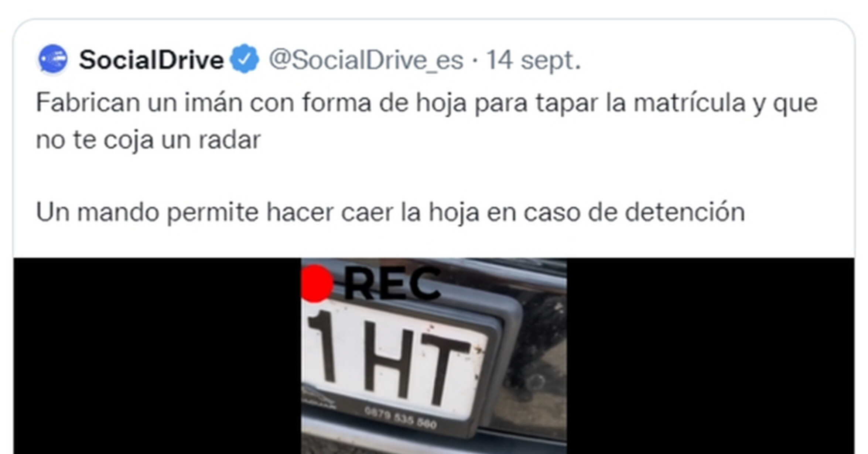Play the license plate video
This screenshot has width=868, height=454.
(x=434, y=356)
